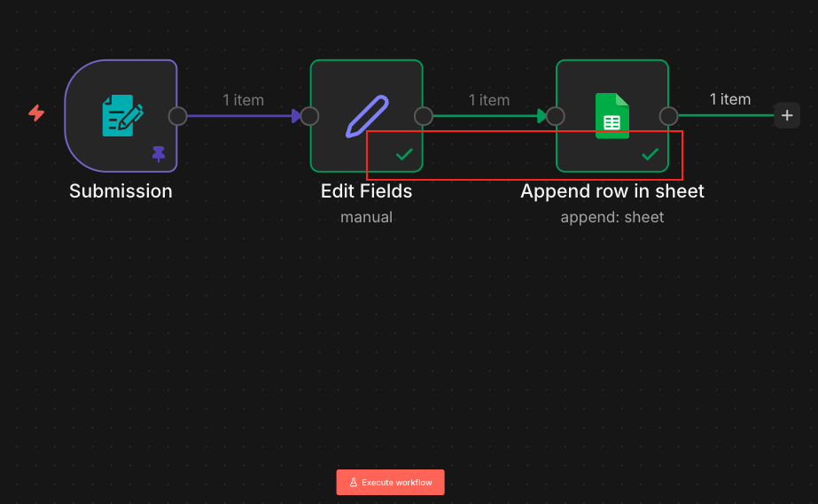818x504 pixels.
Task: Click the Submission node output connector
Action: [x=177, y=116]
